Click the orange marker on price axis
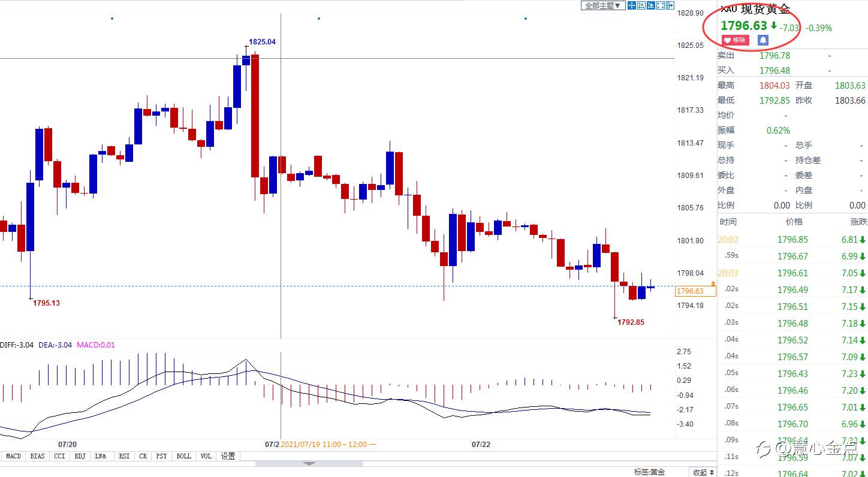 [x=713, y=283]
